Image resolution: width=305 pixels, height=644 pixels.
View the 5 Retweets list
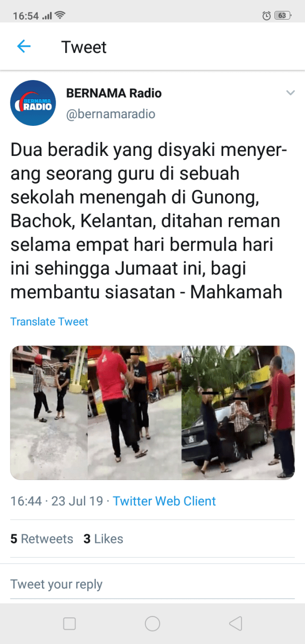[42, 539]
